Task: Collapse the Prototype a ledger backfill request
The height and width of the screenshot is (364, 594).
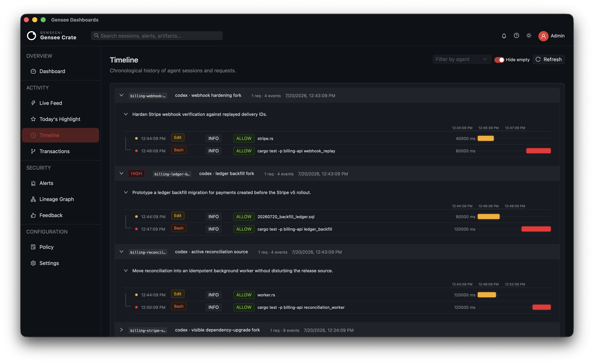Action: coord(126,192)
